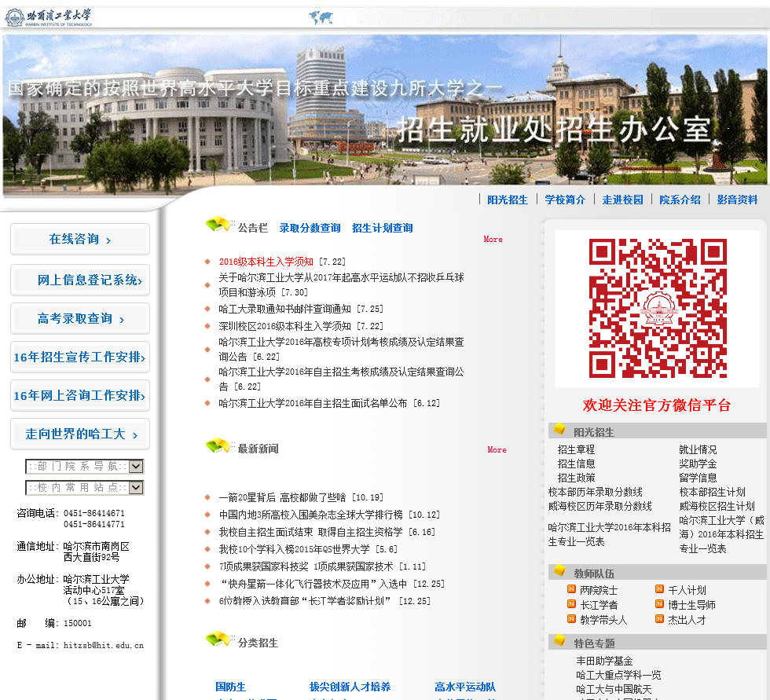Viewport: 770px width, 700px height.
Task: Click the 16年招生宣传工作安排 button
Action: click(80, 357)
